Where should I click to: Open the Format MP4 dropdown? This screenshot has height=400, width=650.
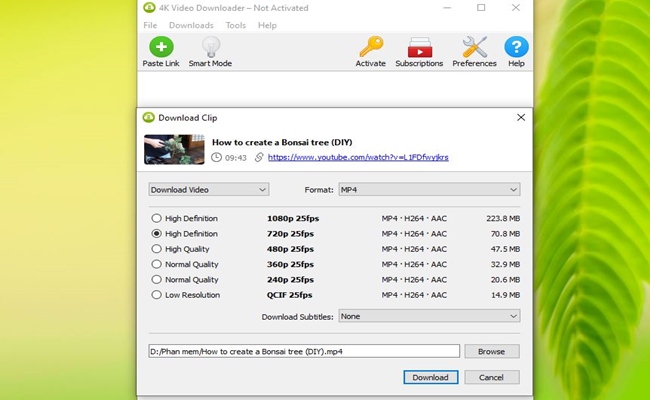[x=429, y=189]
